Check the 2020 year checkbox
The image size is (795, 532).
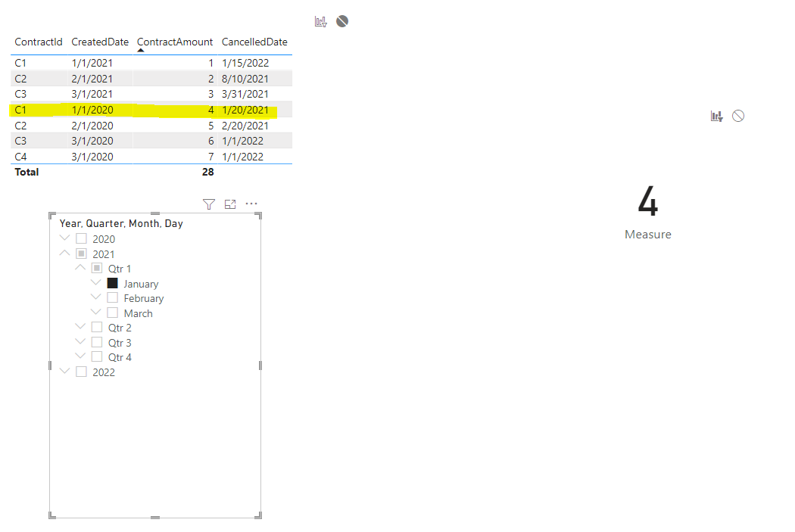point(81,238)
